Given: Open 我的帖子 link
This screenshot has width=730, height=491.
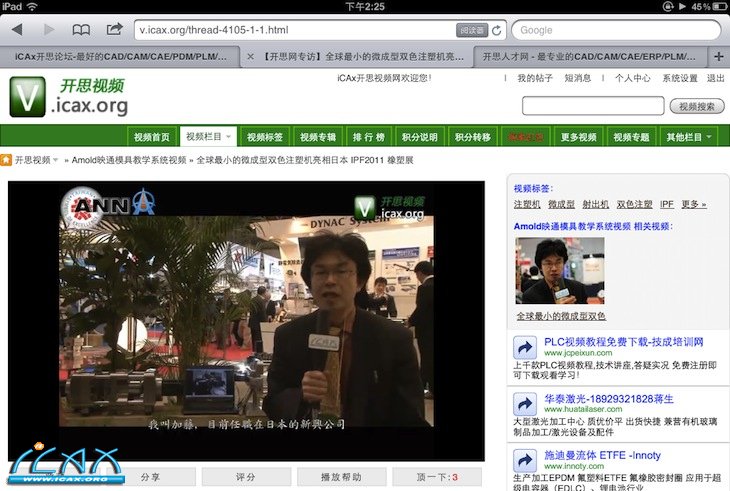Looking at the screenshot, I should click(x=535, y=78).
